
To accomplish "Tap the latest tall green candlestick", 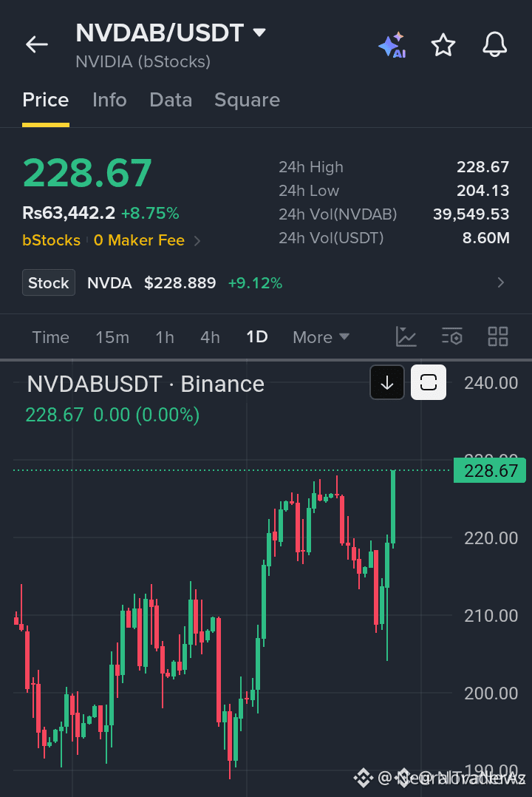I will tap(393, 507).
